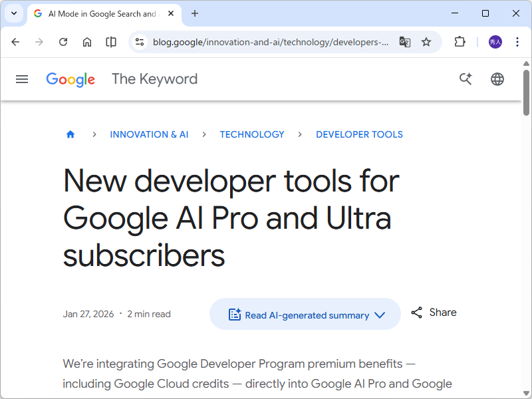Click the Share button

point(434,313)
